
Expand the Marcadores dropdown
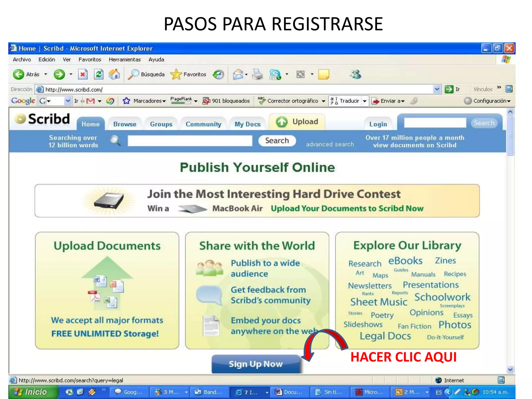click(164, 101)
